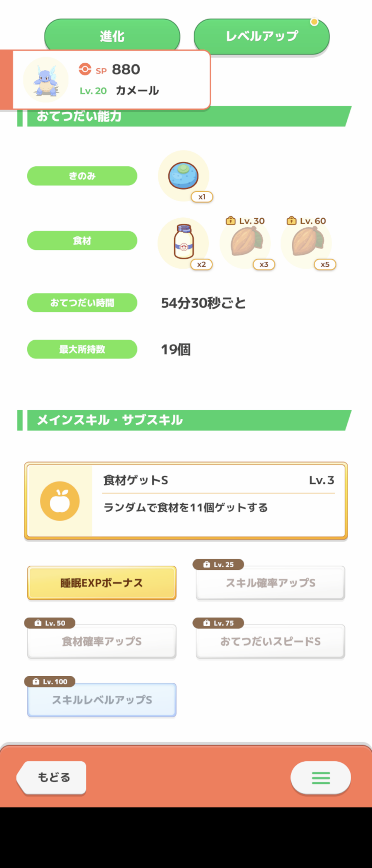This screenshot has width=372, height=868.
Task: Tap the Wartortle portrait thumbnail
Action: [x=46, y=80]
